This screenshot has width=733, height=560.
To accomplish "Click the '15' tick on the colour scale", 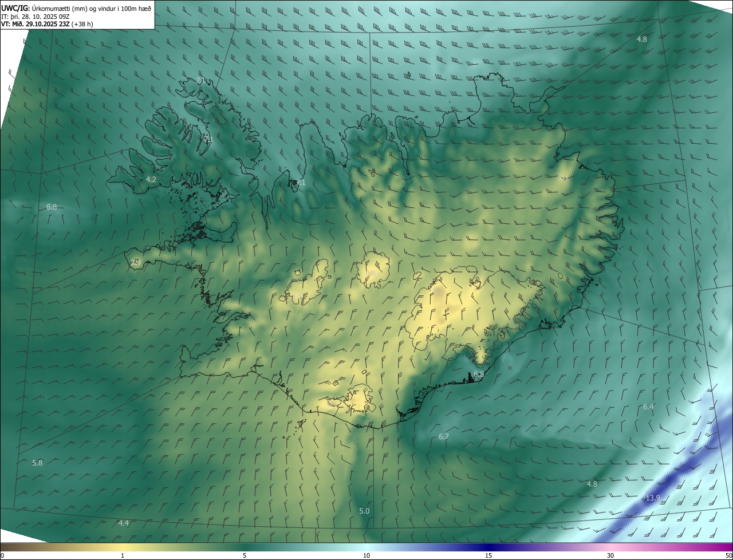I will click(x=488, y=555).
